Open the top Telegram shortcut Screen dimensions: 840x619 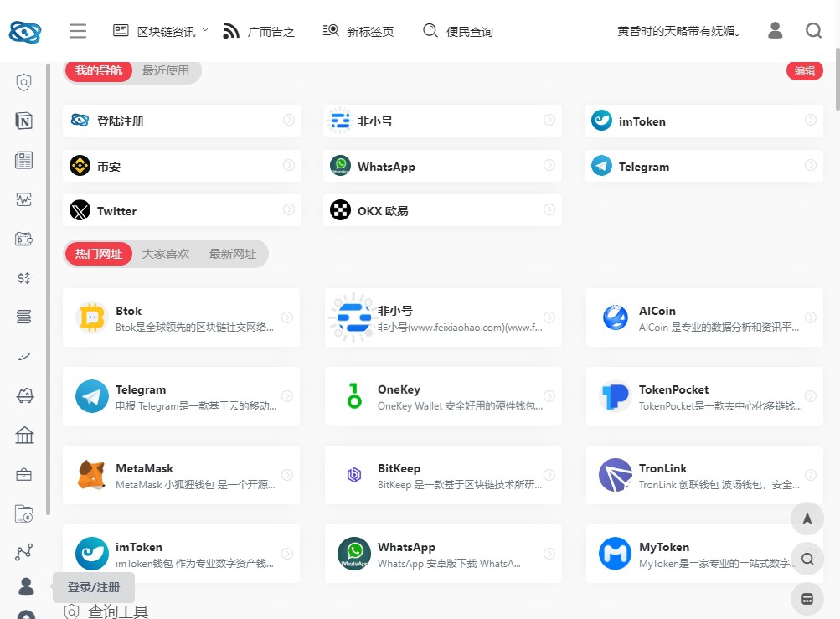click(x=703, y=166)
